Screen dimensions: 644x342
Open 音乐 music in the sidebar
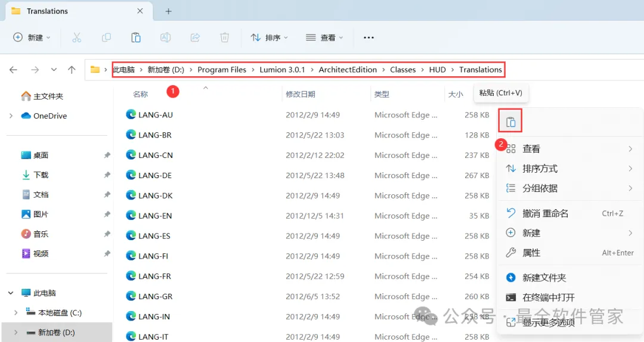[35, 234]
